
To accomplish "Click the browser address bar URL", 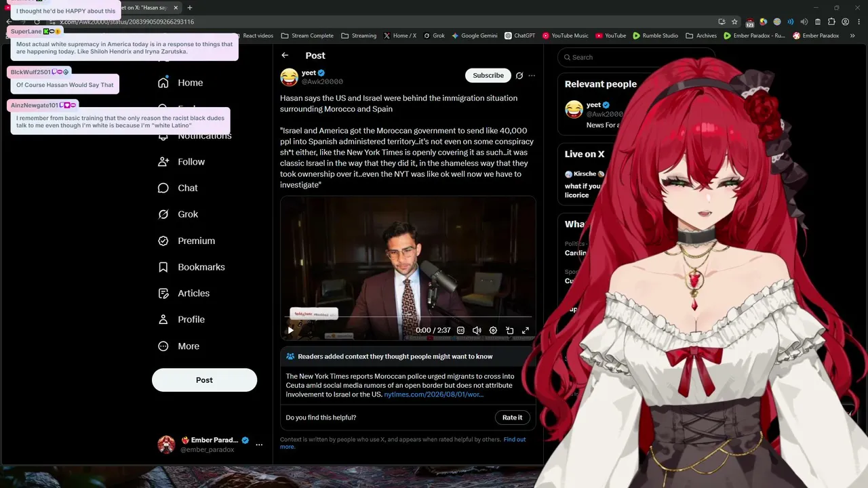I will point(127,22).
